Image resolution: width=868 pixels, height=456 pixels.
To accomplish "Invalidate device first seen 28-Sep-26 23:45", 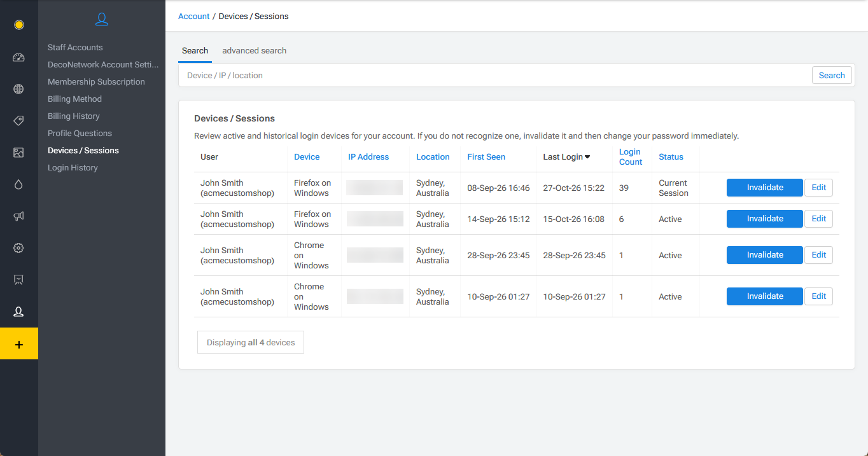I will click(x=765, y=255).
